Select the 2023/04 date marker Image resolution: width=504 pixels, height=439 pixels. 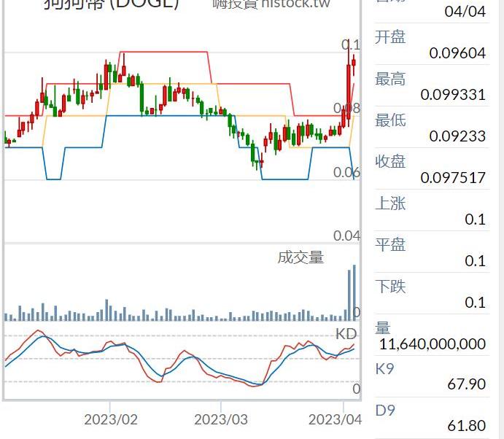click(x=335, y=419)
